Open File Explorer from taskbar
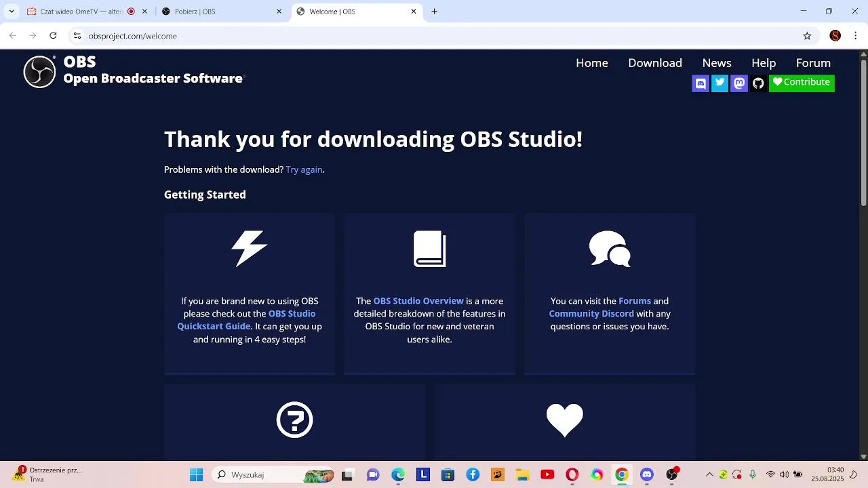 [x=522, y=475]
